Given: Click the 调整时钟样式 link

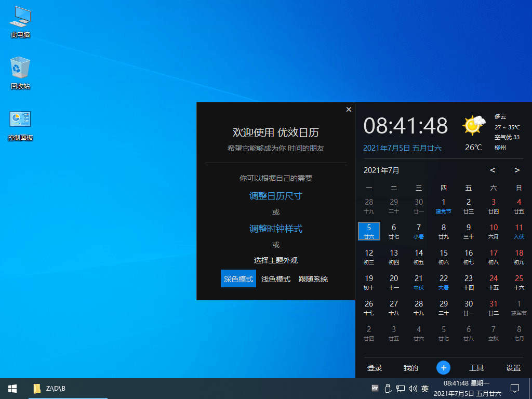Looking at the screenshot, I should point(275,228).
